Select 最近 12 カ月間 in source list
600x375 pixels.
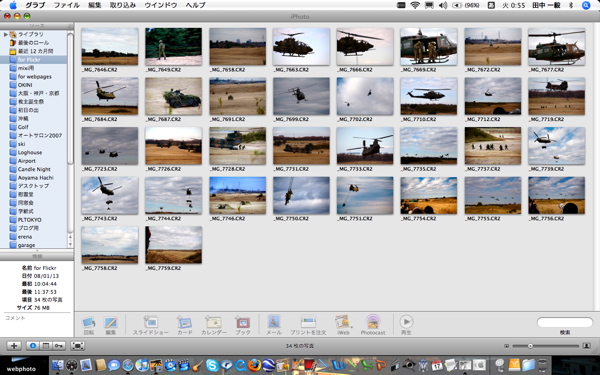click(35, 51)
